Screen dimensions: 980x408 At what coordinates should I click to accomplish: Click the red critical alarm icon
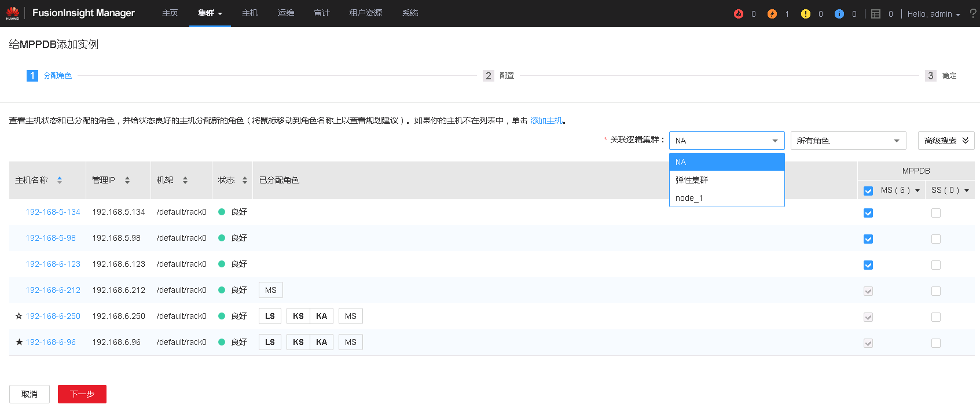pos(738,14)
